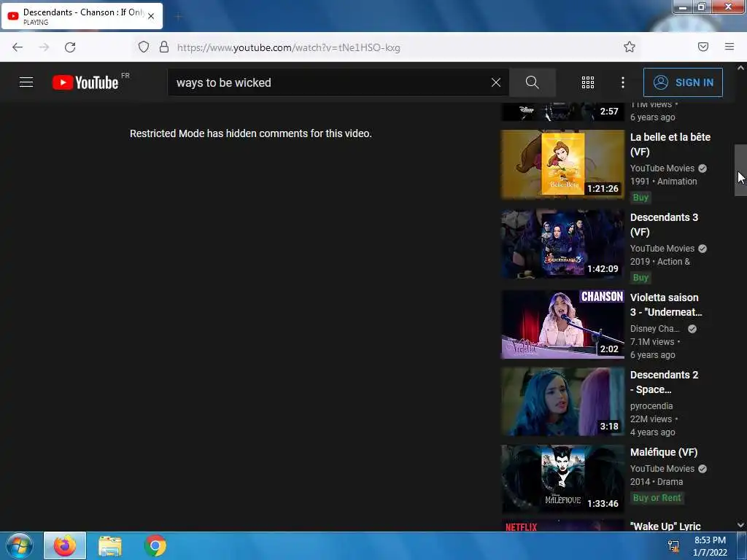The width and height of the screenshot is (747, 560).
Task: Open the YouTube hamburger guide menu
Action: coord(26,82)
